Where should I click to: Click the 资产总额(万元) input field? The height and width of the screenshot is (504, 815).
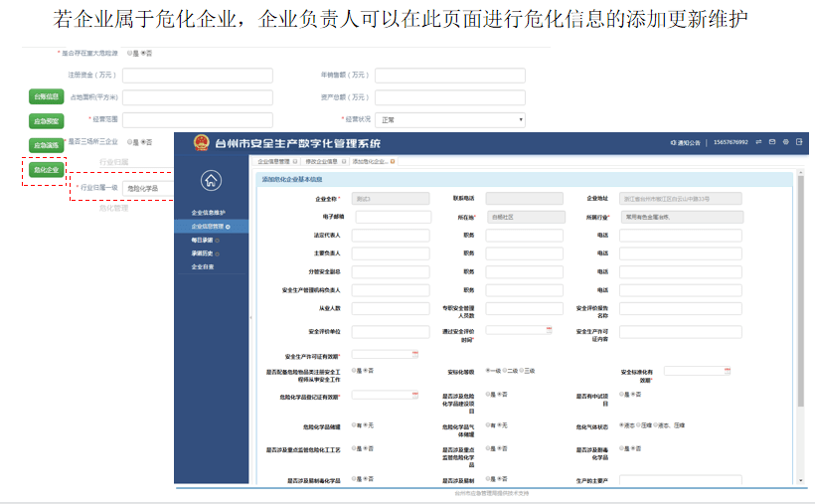pos(450,97)
